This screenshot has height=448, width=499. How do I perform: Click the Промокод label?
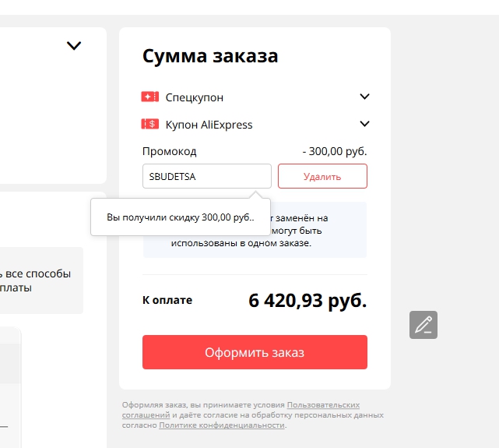click(x=170, y=151)
